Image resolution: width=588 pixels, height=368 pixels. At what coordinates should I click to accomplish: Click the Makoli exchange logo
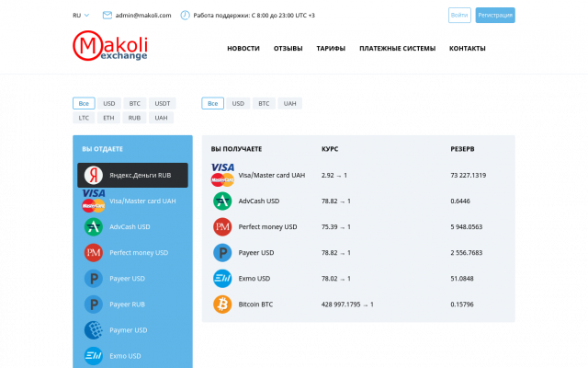click(x=110, y=46)
